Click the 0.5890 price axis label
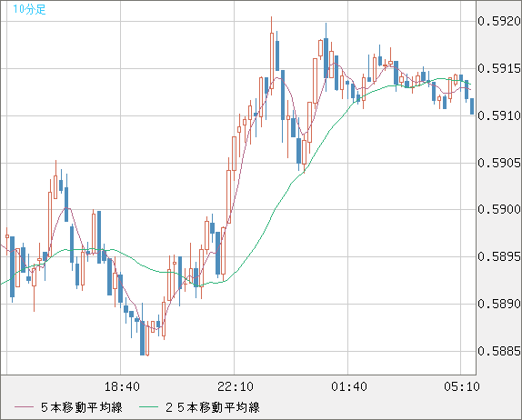This screenshot has height=420, width=522. click(x=499, y=304)
